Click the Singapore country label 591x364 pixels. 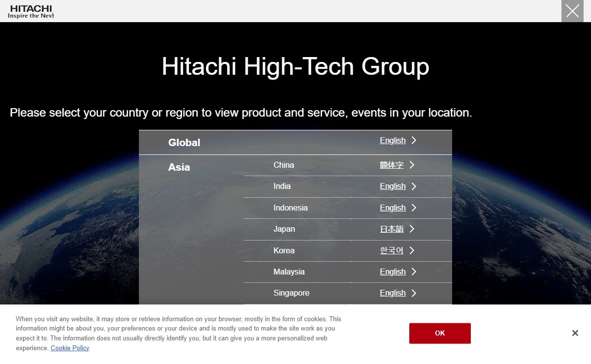pos(292,293)
